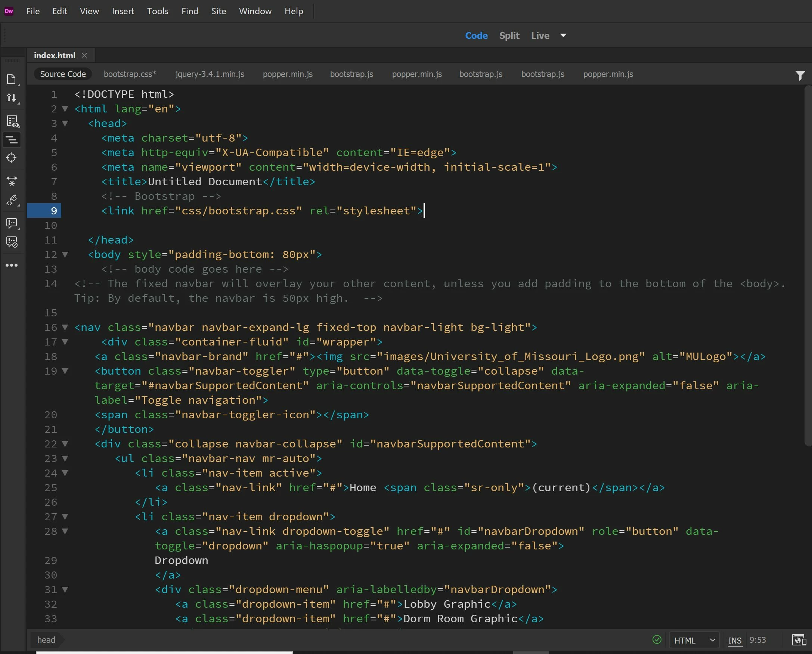
Task: Click the Remove Comment icon
Action: click(12, 242)
